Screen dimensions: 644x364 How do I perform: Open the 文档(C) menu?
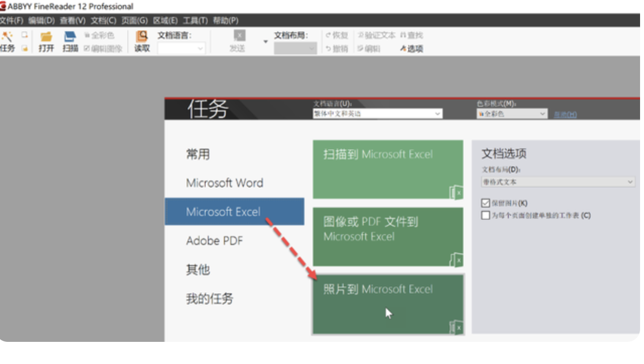(103, 21)
